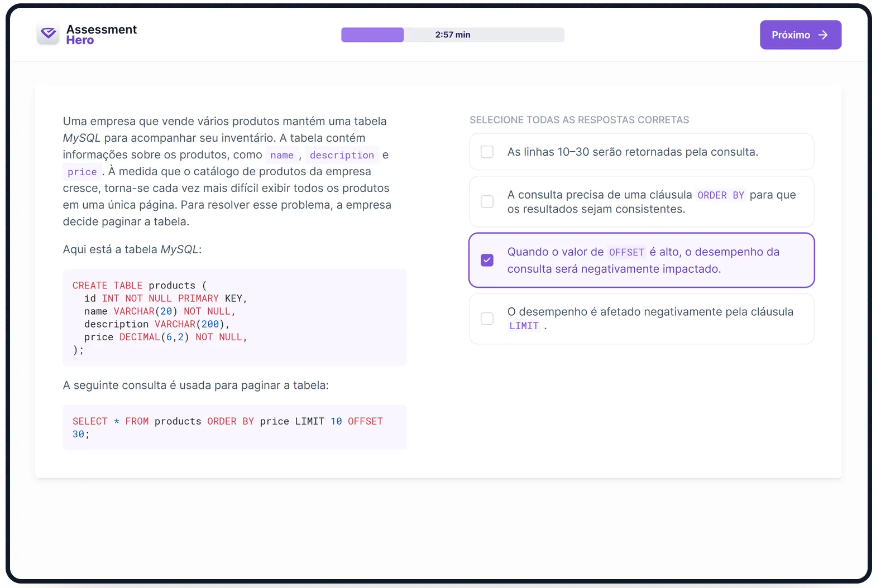Click the arrow icon in Próximo button
Viewport: 876px width, 588px height.
click(x=823, y=35)
